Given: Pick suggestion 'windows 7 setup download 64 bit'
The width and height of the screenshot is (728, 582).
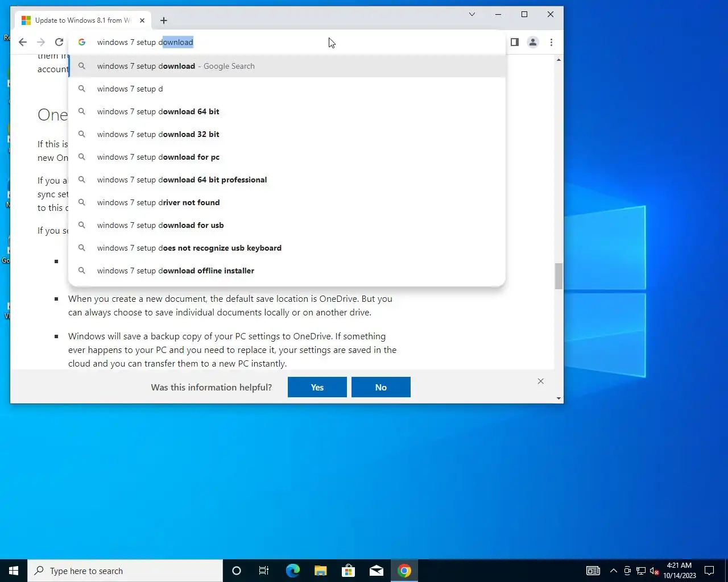Looking at the screenshot, I should (x=287, y=111).
